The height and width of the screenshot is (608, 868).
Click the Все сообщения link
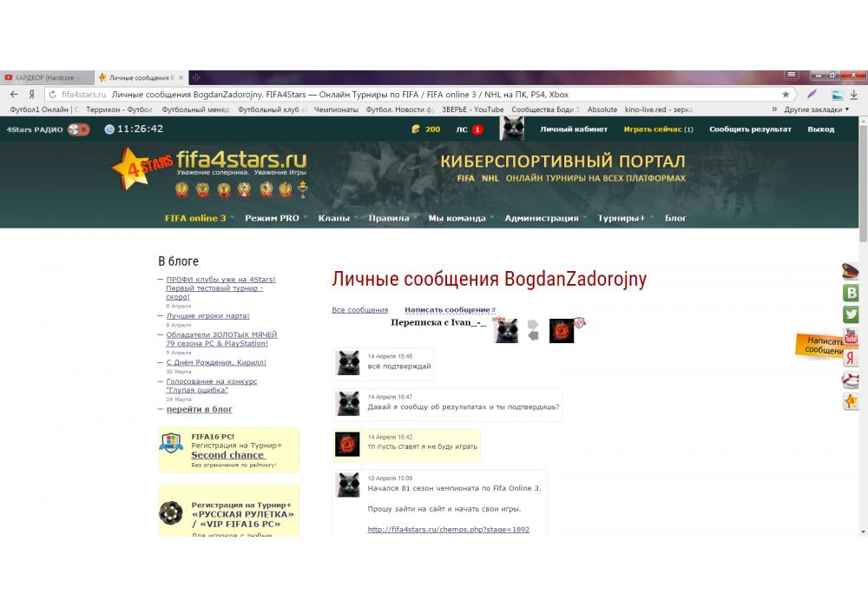pos(359,310)
